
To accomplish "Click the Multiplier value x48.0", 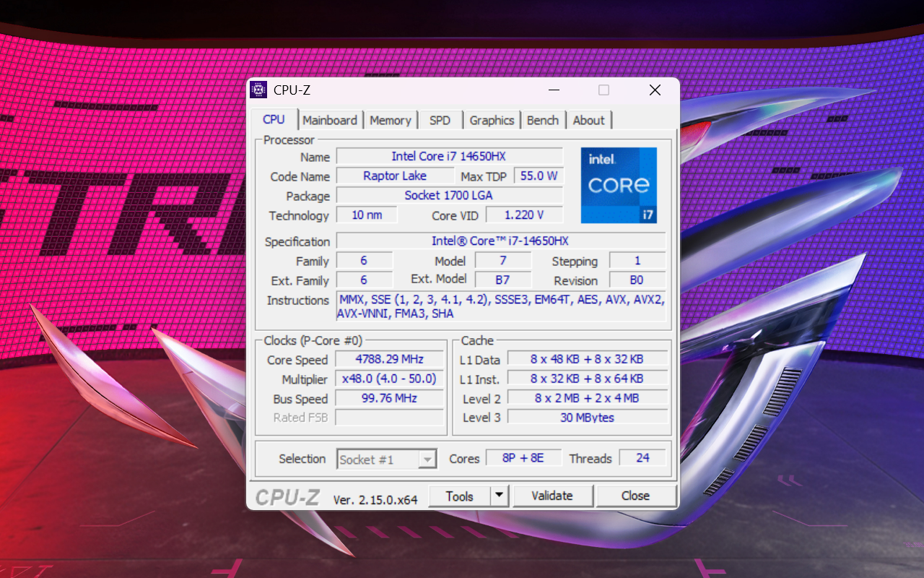I will (390, 379).
